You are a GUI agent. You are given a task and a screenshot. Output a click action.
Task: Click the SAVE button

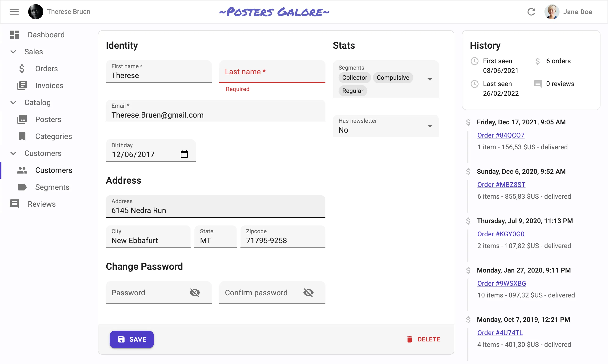pos(132,339)
